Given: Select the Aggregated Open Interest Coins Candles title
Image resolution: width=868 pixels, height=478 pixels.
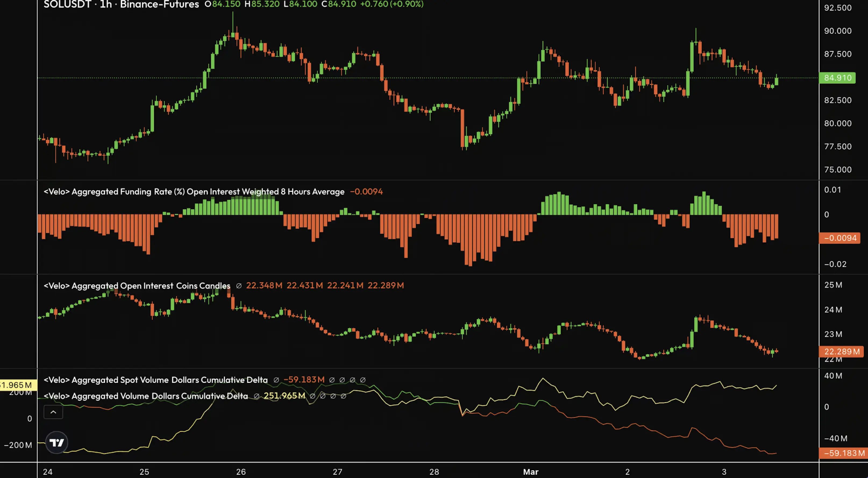Looking at the screenshot, I should 137,285.
